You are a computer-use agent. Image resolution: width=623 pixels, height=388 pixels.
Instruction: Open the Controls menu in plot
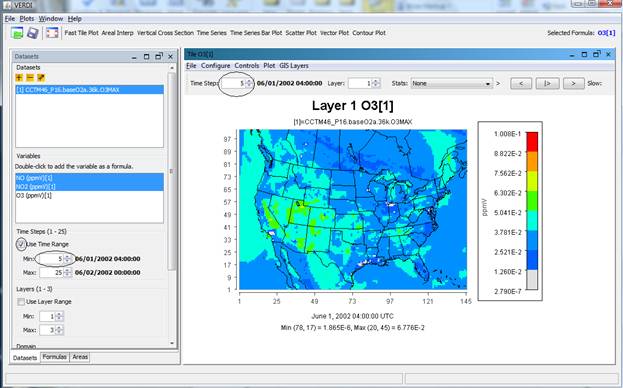coord(247,66)
